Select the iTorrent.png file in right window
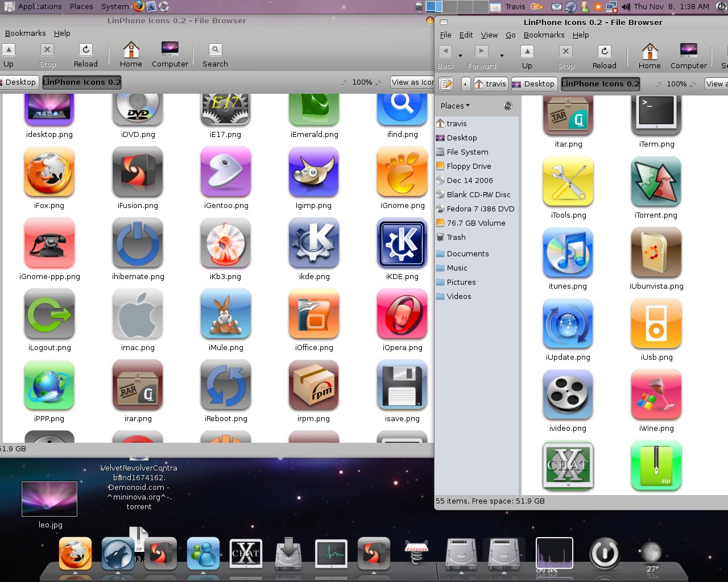Image resolution: width=728 pixels, height=582 pixels. pyautogui.click(x=656, y=182)
